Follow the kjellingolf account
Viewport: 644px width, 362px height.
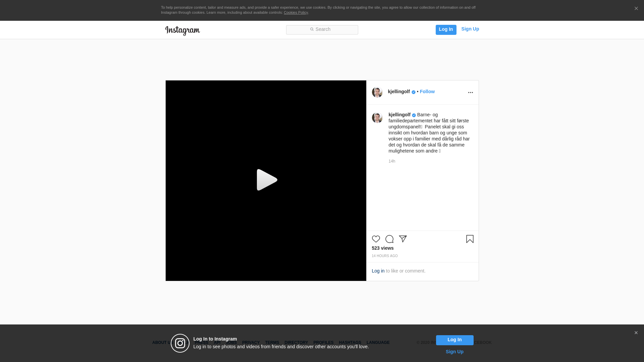[427, 92]
